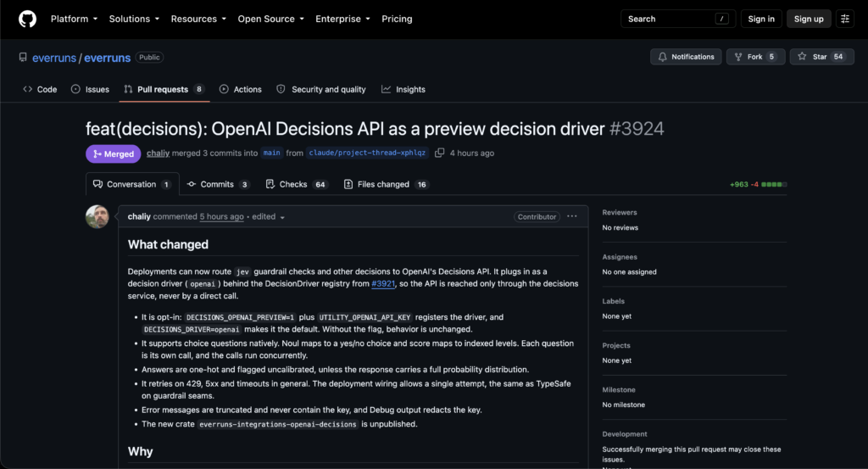Click the What changed heading
The width and height of the screenshot is (868, 469).
point(169,245)
